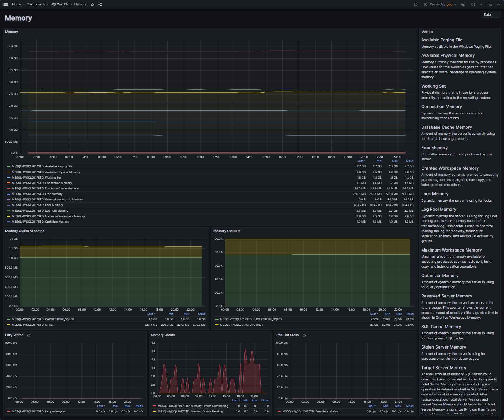
Task: Toggle Log Pool Memory series
Action: pos(40,211)
